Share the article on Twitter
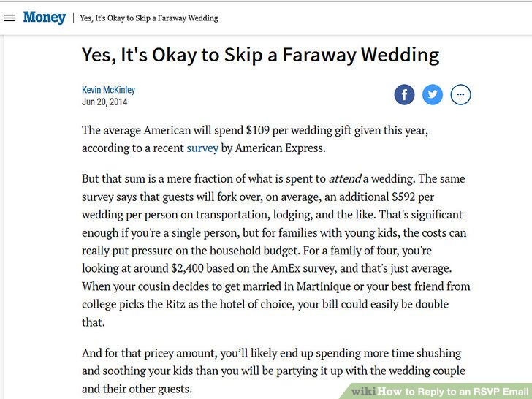532x399 pixels. [433, 95]
